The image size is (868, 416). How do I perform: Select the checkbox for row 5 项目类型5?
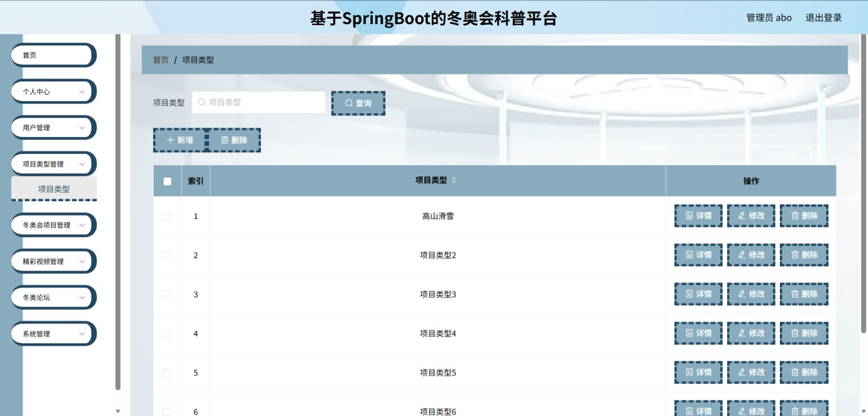[x=166, y=373]
